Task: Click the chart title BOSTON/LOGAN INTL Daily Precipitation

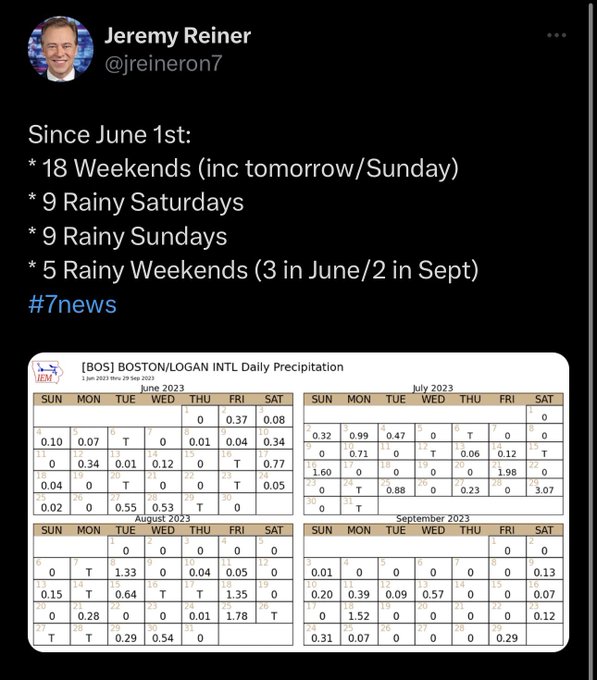Action: pyautogui.click(x=212, y=367)
